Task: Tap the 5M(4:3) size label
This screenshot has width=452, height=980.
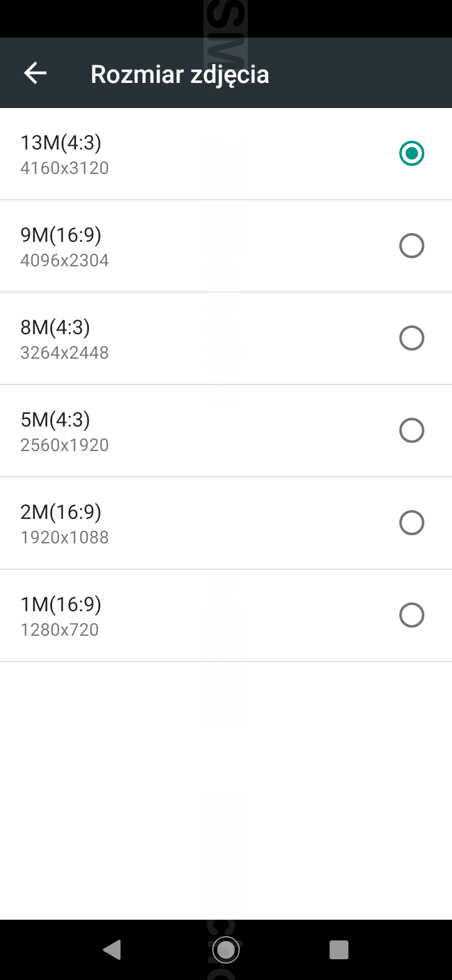Action: [55, 420]
